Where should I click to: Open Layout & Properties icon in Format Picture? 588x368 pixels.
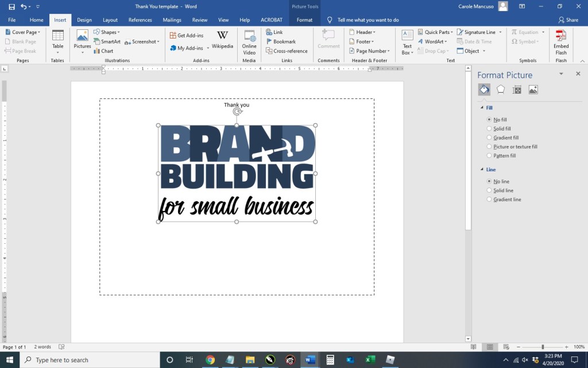pyautogui.click(x=517, y=90)
